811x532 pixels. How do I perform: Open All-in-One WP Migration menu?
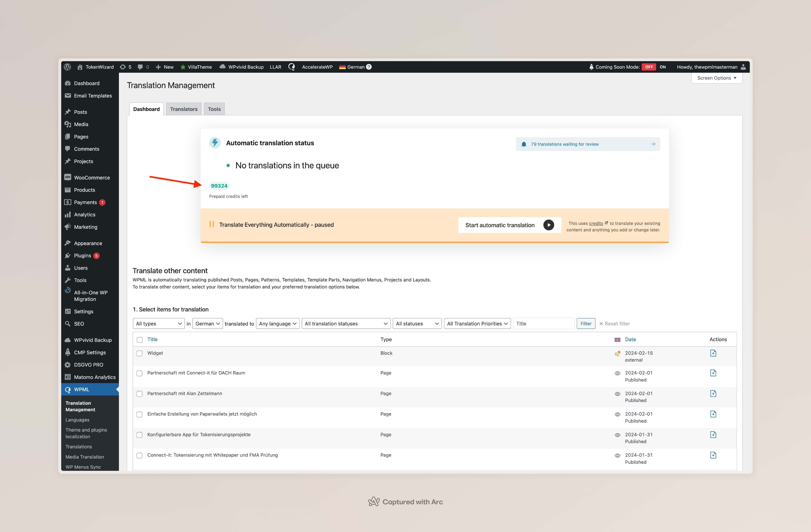pyautogui.click(x=91, y=296)
